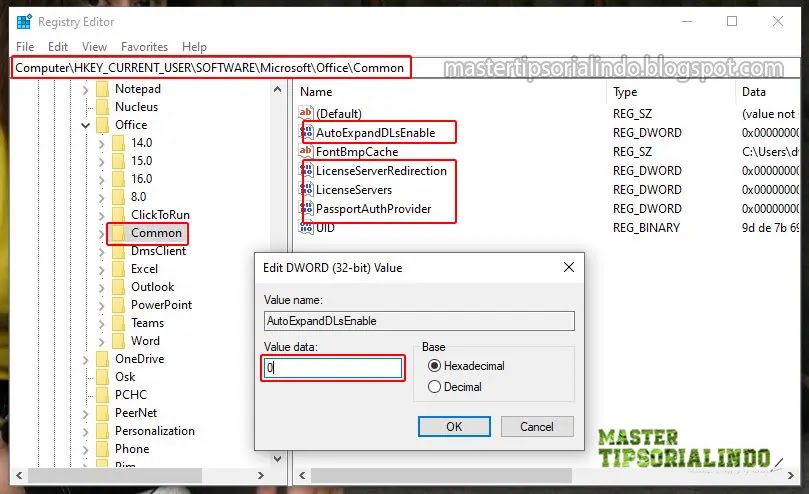Click the binary icon beside UID value
The width and height of the screenshot is (809, 494).
coord(306,228)
